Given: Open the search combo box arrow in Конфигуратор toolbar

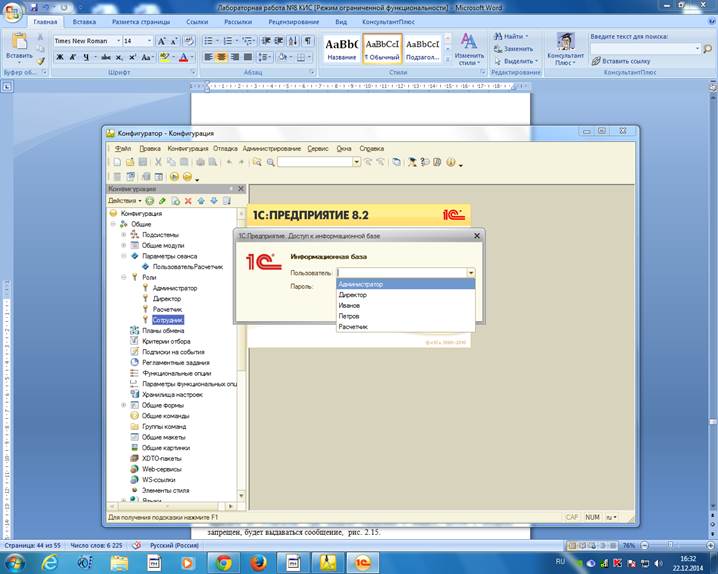Looking at the screenshot, I should tap(356, 162).
